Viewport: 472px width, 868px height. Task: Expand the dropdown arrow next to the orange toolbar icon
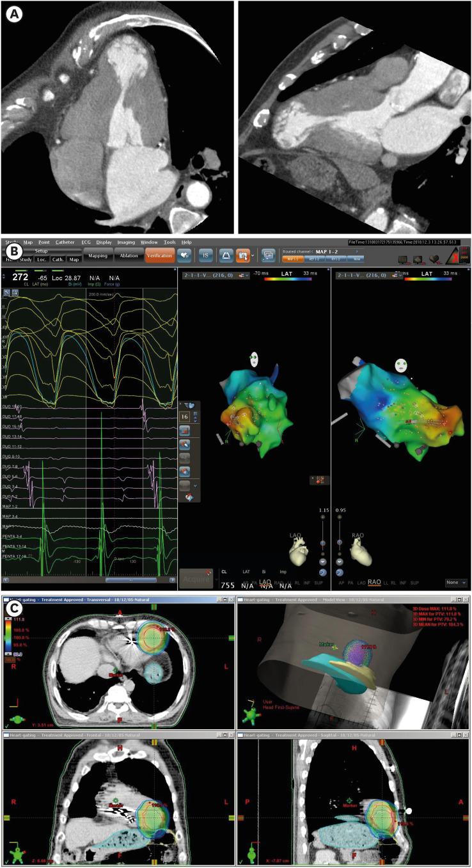coord(254,255)
